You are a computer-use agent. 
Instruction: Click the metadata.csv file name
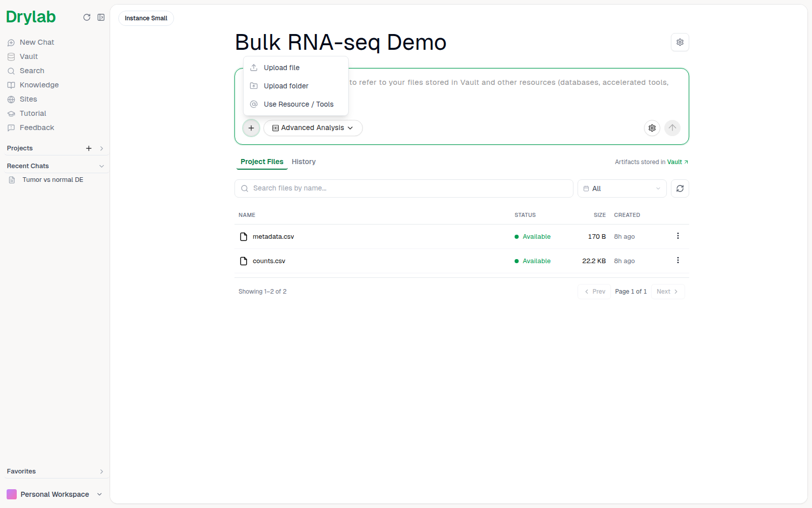273,237
